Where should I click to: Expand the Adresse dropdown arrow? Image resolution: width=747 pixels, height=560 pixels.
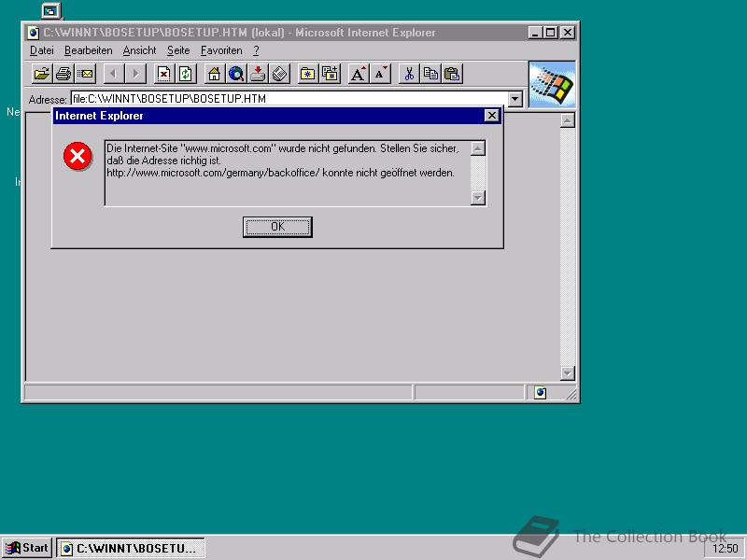(x=515, y=99)
